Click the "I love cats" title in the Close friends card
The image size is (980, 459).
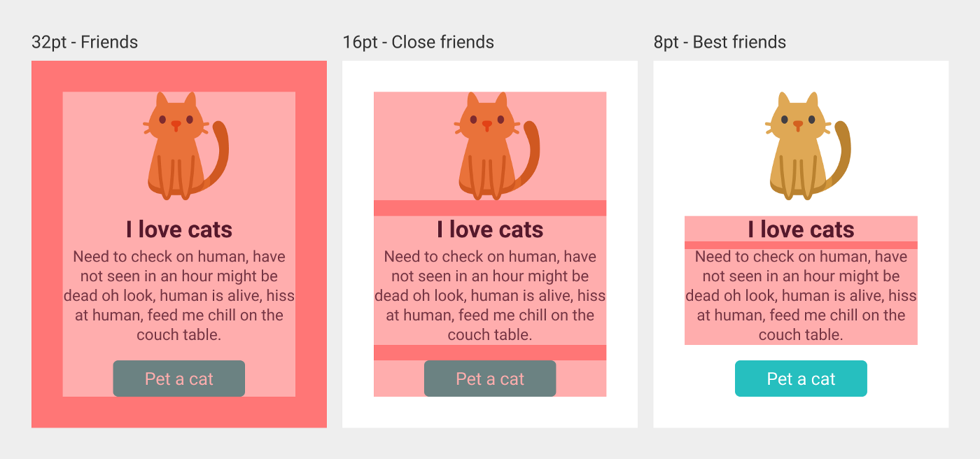(x=490, y=229)
